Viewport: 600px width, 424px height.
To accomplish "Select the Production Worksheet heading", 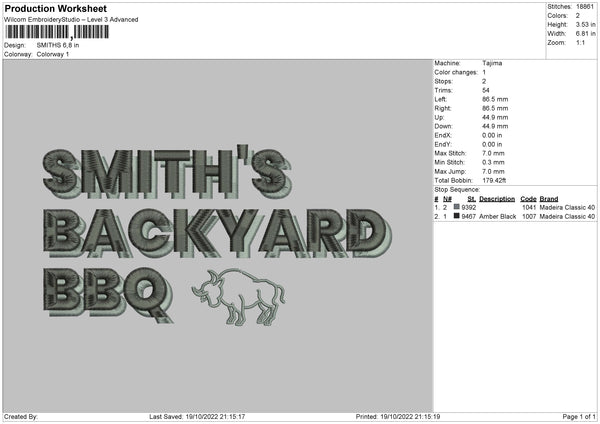I will click(x=55, y=8).
